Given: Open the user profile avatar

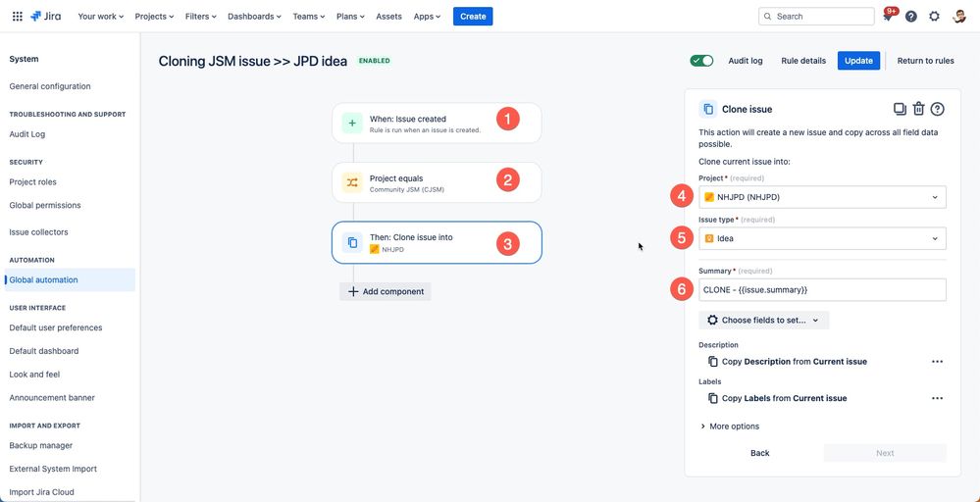Looking at the screenshot, I should point(959,17).
